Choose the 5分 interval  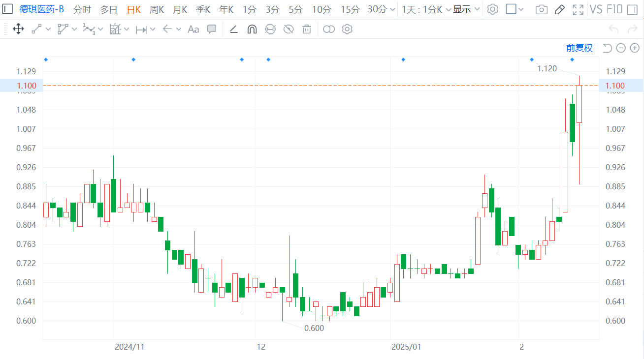coord(296,9)
